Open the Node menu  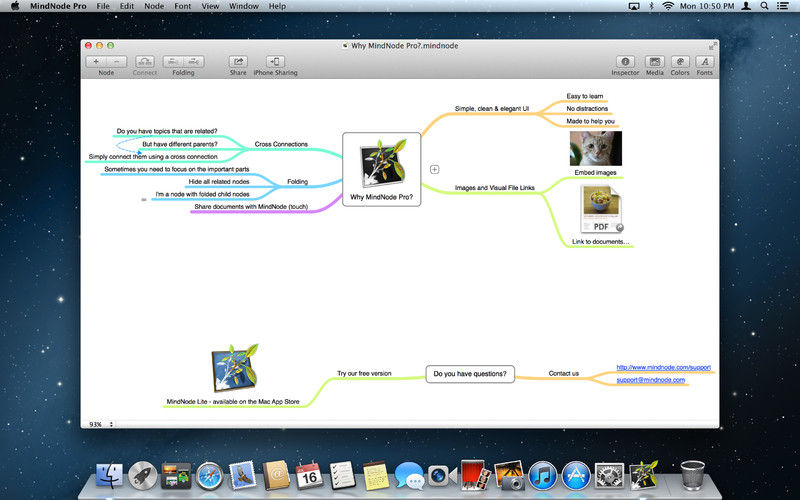pyautogui.click(x=154, y=6)
